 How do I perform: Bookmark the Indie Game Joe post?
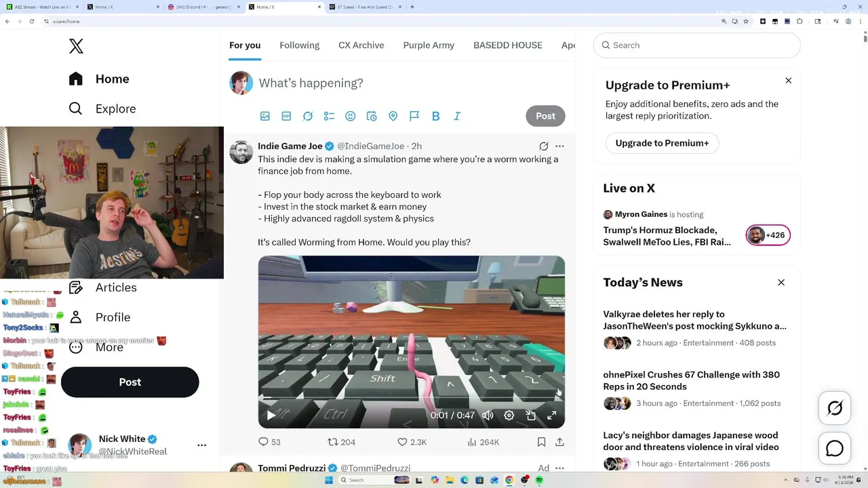[541, 442]
